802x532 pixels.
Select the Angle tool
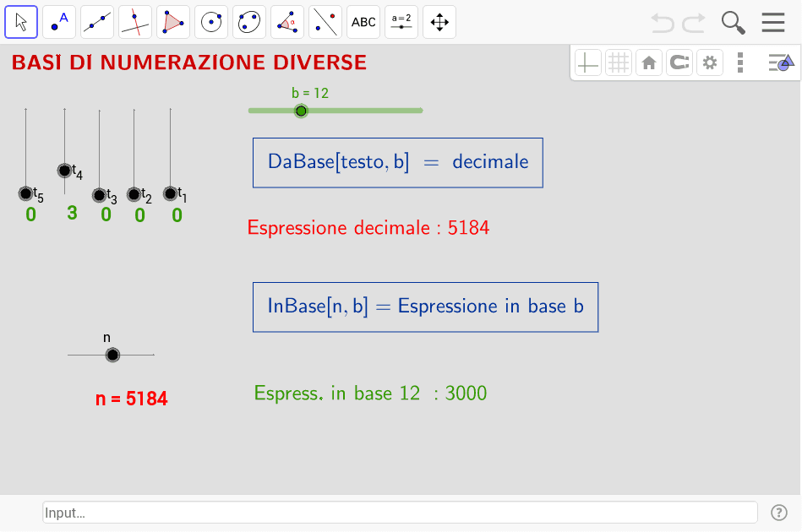click(287, 22)
